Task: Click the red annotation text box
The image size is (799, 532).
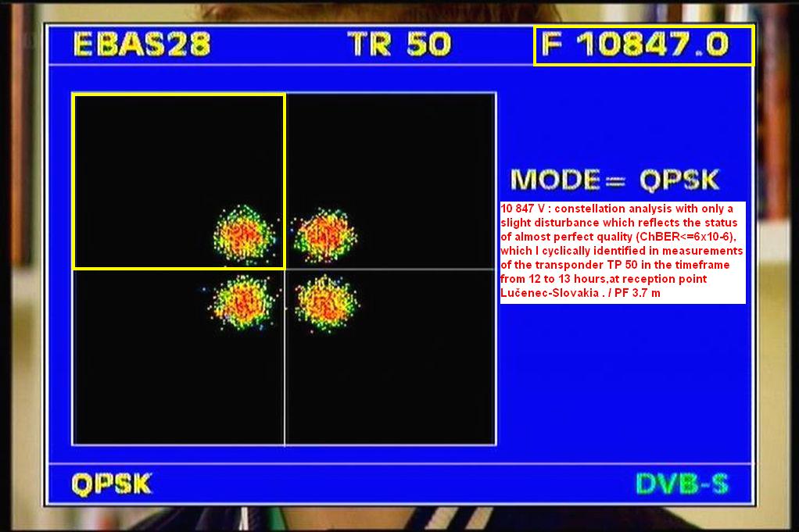Action: [622, 252]
